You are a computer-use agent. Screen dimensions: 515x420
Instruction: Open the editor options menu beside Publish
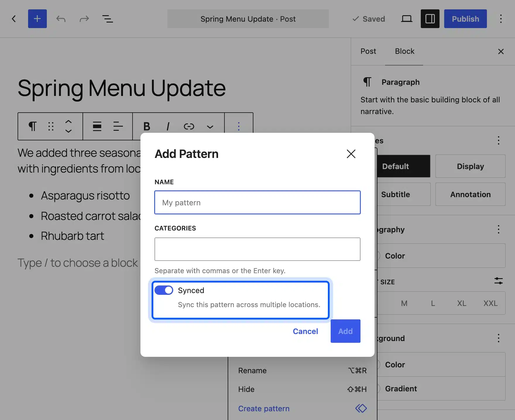coord(501,19)
